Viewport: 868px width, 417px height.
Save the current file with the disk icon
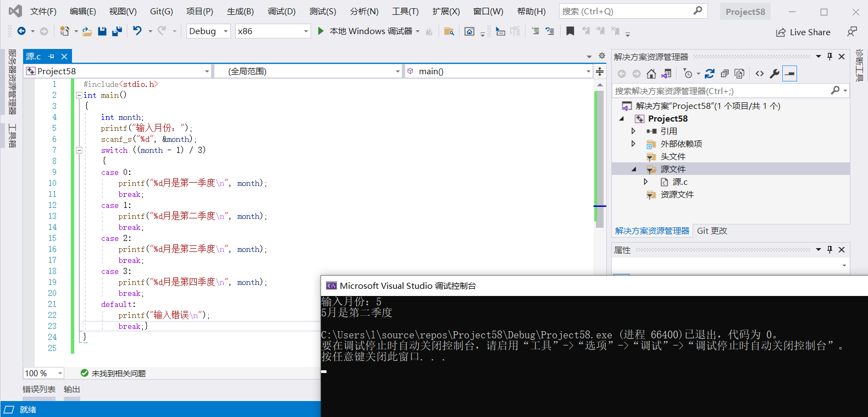(102, 31)
